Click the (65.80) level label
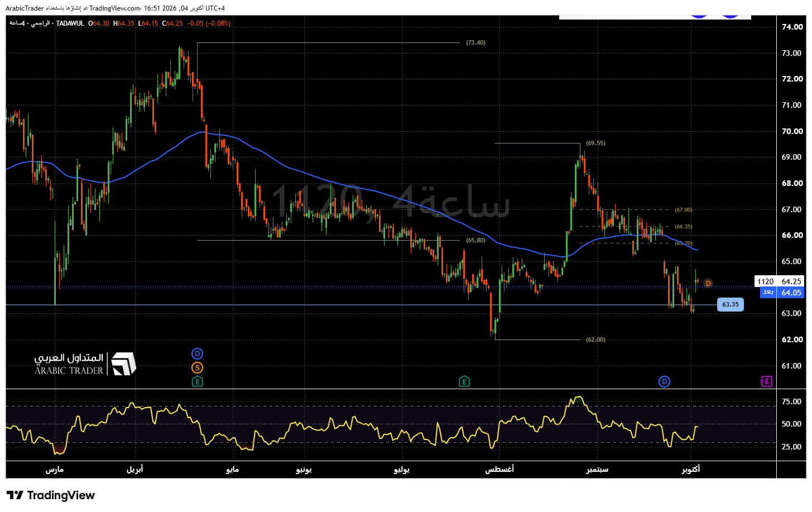The image size is (812, 512). (475, 240)
